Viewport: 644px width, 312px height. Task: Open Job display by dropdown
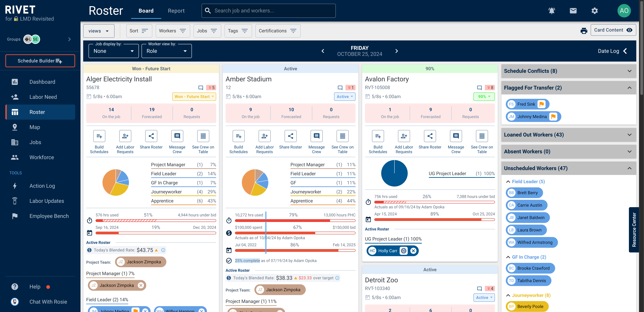(x=114, y=51)
